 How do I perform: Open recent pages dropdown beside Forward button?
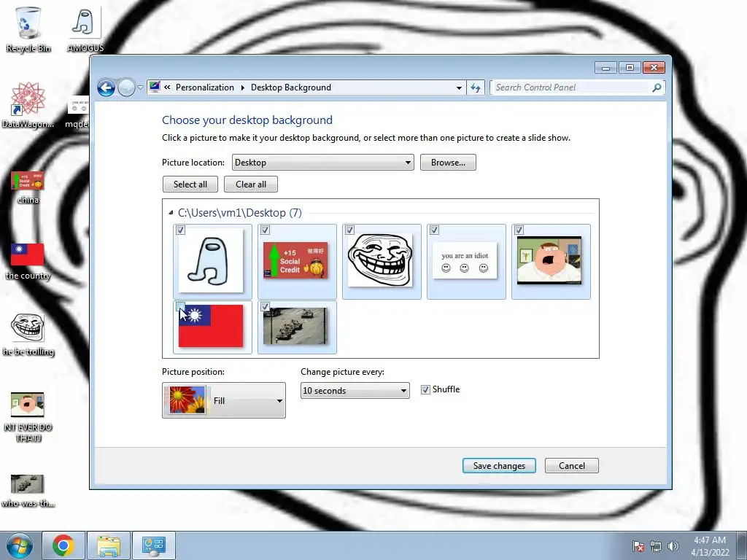pyautogui.click(x=140, y=87)
